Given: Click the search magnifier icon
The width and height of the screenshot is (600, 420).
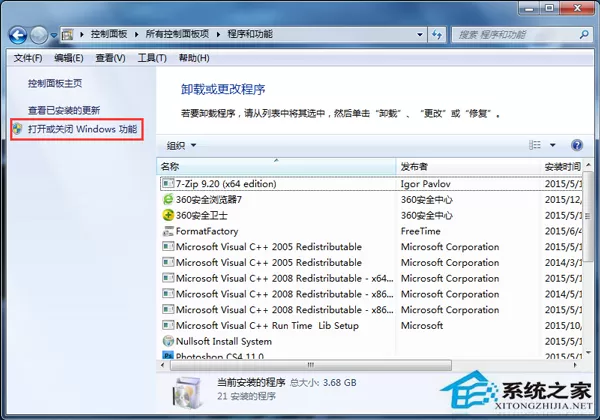Looking at the screenshot, I should point(584,35).
